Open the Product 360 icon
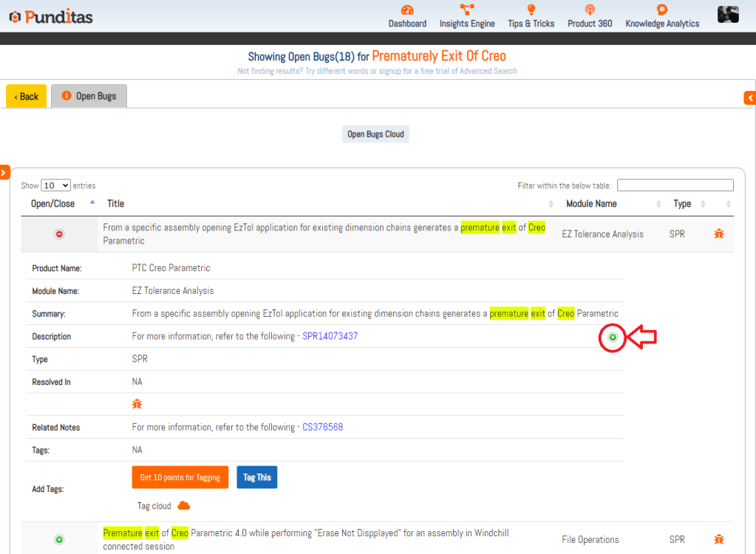Screen dimensions: 756x554 (590, 10)
